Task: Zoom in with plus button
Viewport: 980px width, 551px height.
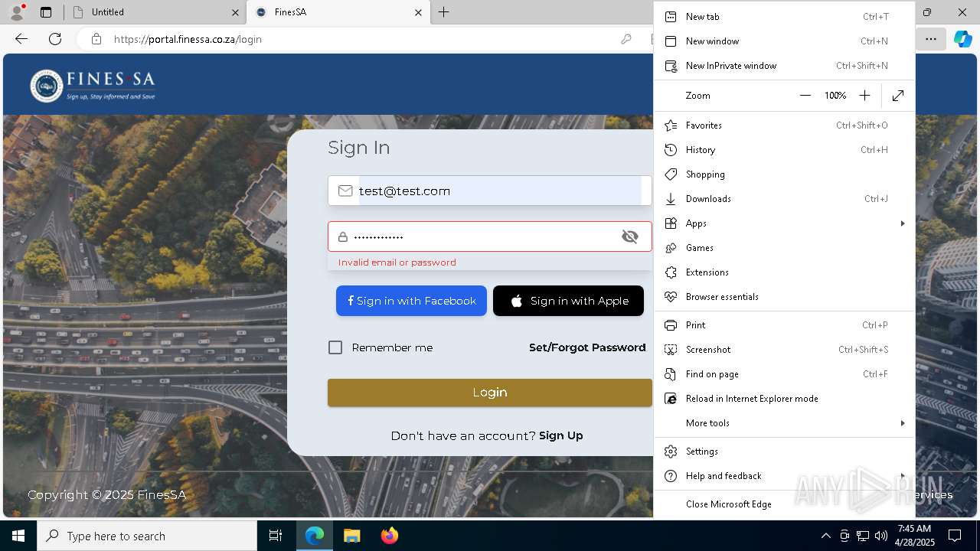Action: [864, 96]
